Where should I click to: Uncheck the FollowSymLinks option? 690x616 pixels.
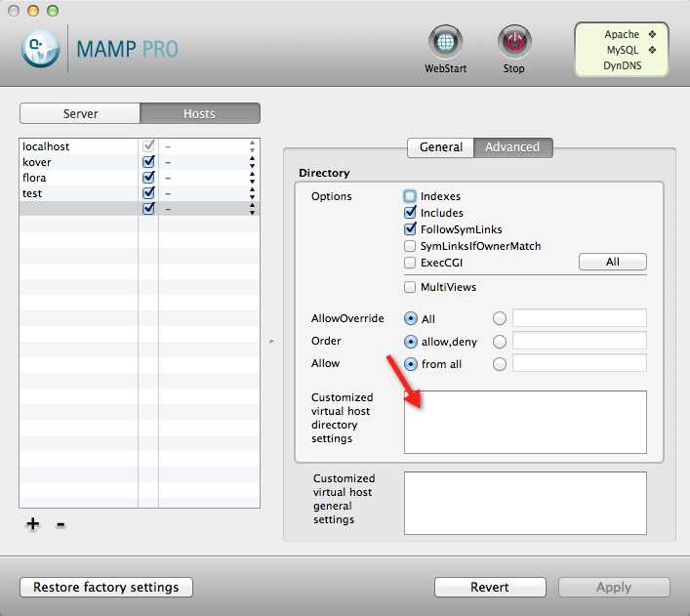410,229
